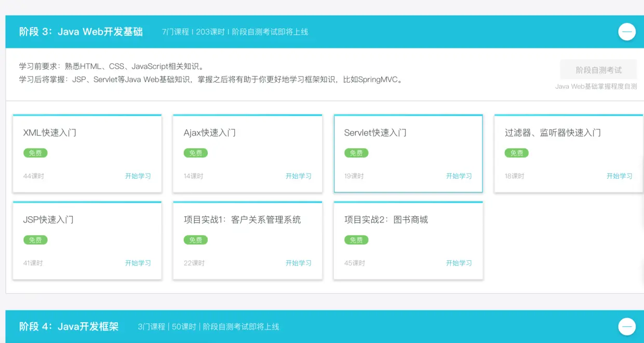Collapse the 阶段 3 Java Web开发基础 section
The image size is (644, 343).
point(627,32)
